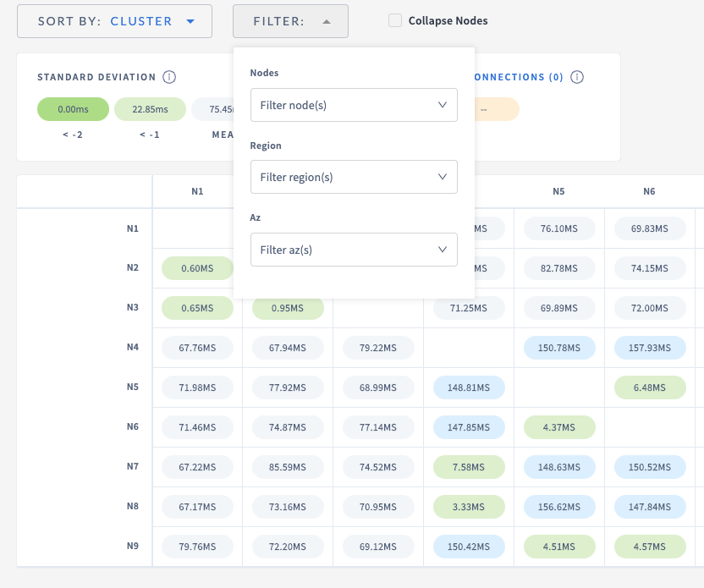This screenshot has height=588, width=704.
Task: Click the 71.98MS latency cell
Action: pyautogui.click(x=197, y=387)
